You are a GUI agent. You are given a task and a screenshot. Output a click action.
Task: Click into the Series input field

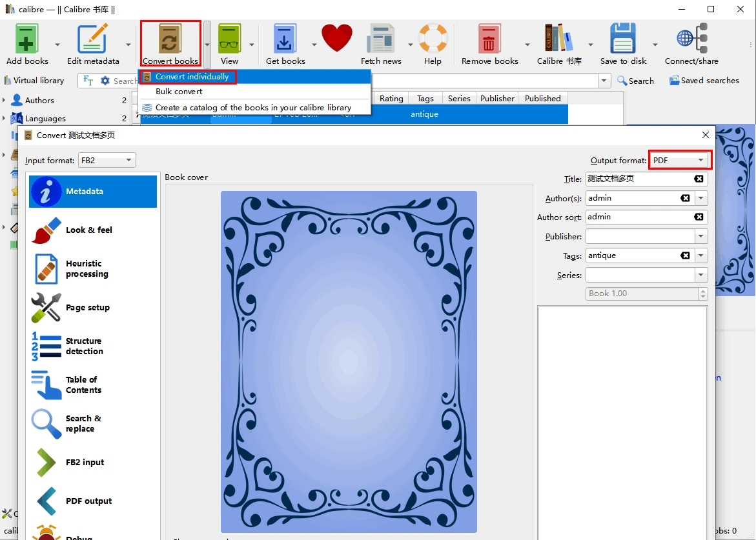(639, 275)
